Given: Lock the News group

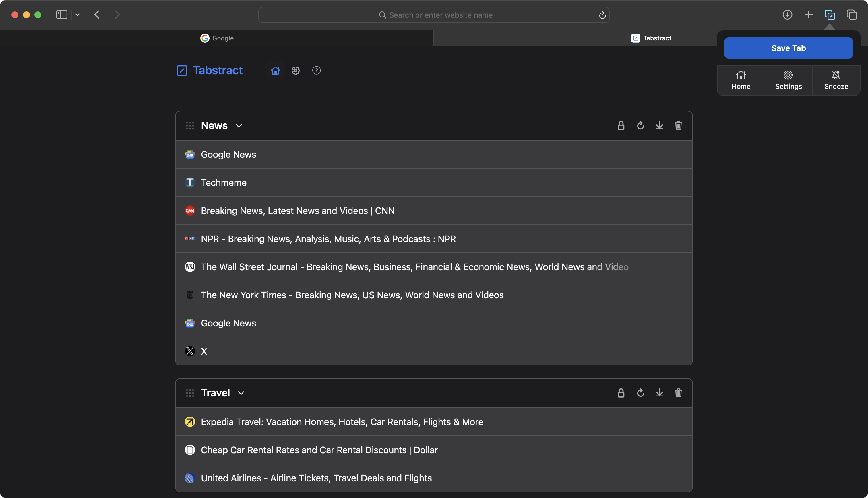Looking at the screenshot, I should tap(621, 126).
